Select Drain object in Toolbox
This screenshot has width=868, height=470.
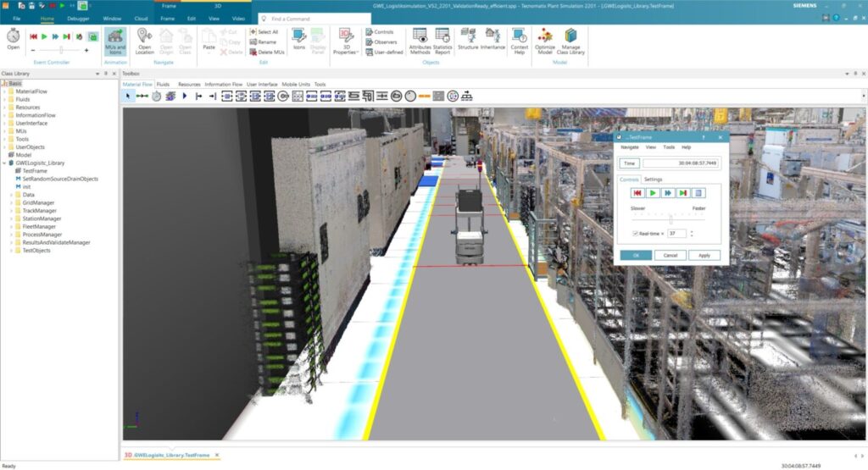(x=213, y=97)
